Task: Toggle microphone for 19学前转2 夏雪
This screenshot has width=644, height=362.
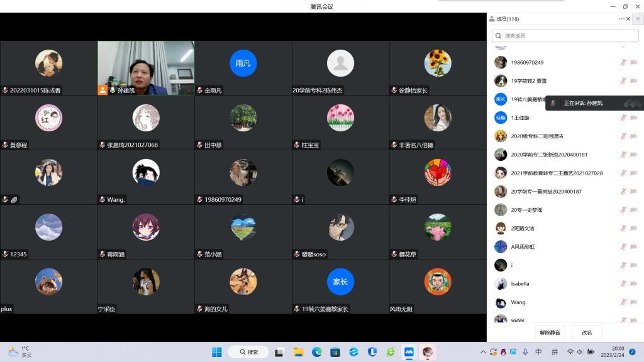Action: 623,81
